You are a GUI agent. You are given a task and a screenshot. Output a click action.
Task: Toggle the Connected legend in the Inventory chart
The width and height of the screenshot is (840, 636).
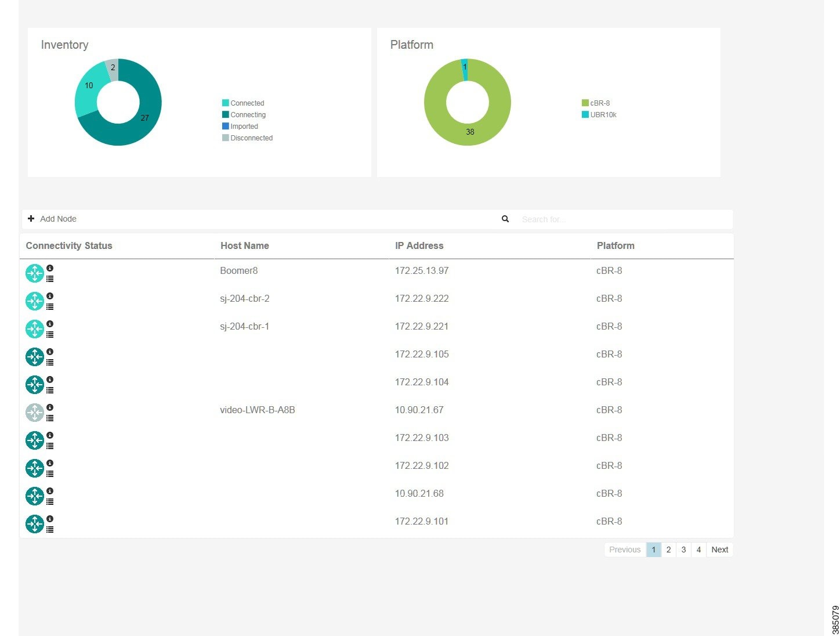coord(243,103)
